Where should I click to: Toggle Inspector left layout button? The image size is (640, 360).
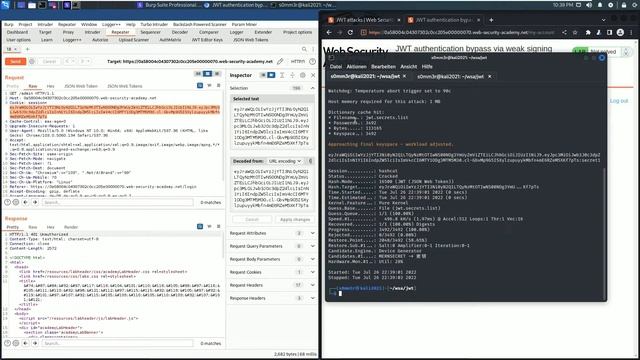[x=262, y=75]
